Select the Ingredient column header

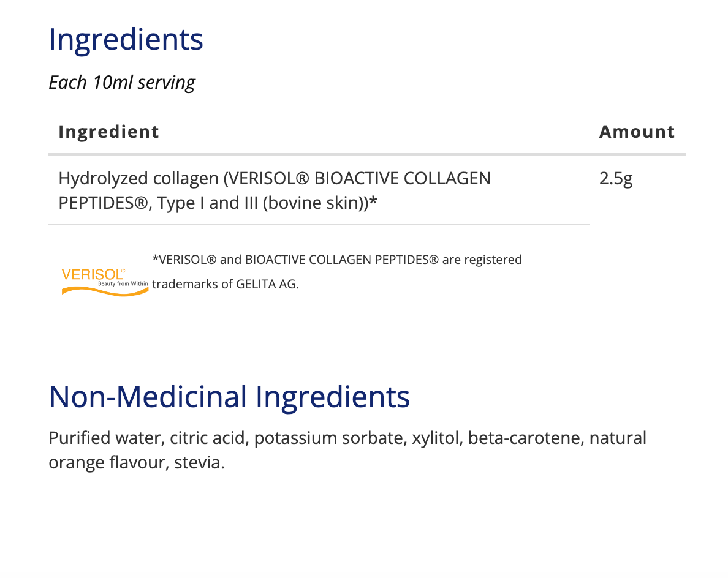[x=108, y=132]
